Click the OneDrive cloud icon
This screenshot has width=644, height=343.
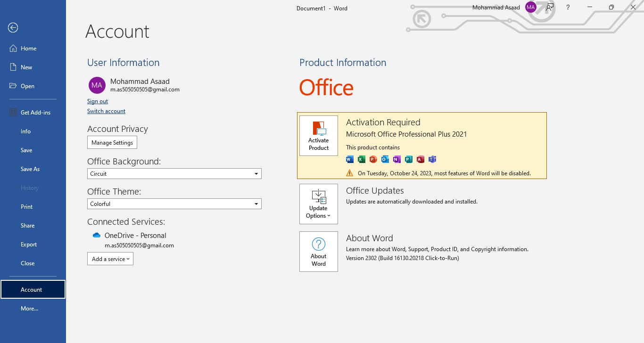pyautogui.click(x=97, y=235)
